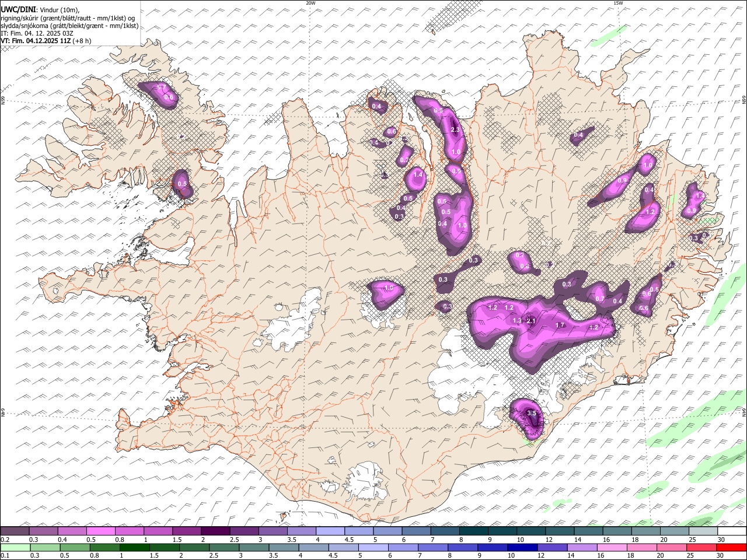Select the bright red lower legend swatch at 30

[731, 547]
